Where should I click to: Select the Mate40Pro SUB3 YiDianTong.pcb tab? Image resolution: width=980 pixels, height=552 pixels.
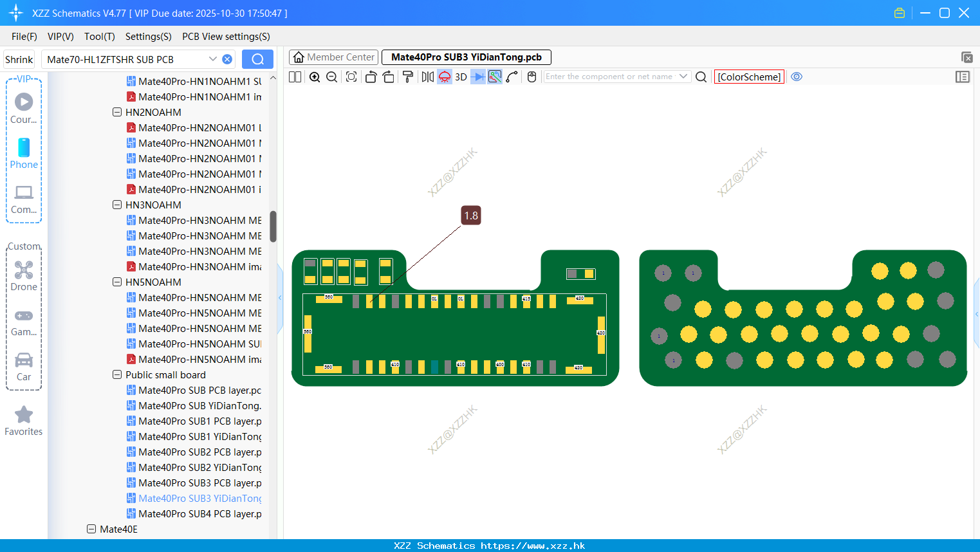coord(467,57)
